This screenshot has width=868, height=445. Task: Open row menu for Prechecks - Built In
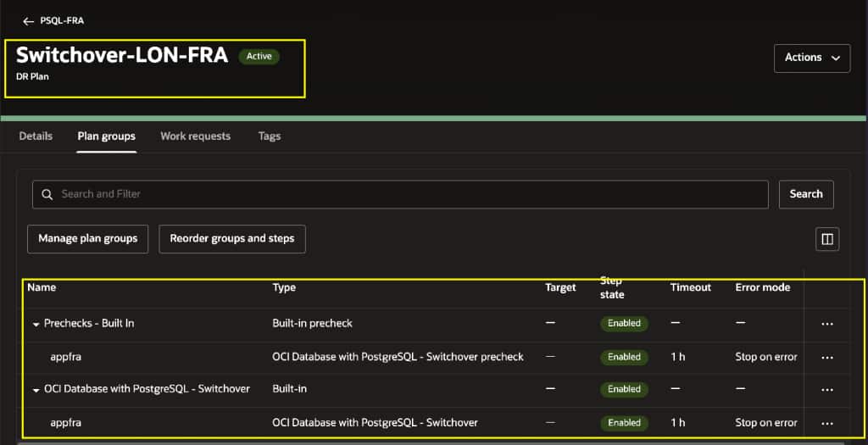pos(827,324)
